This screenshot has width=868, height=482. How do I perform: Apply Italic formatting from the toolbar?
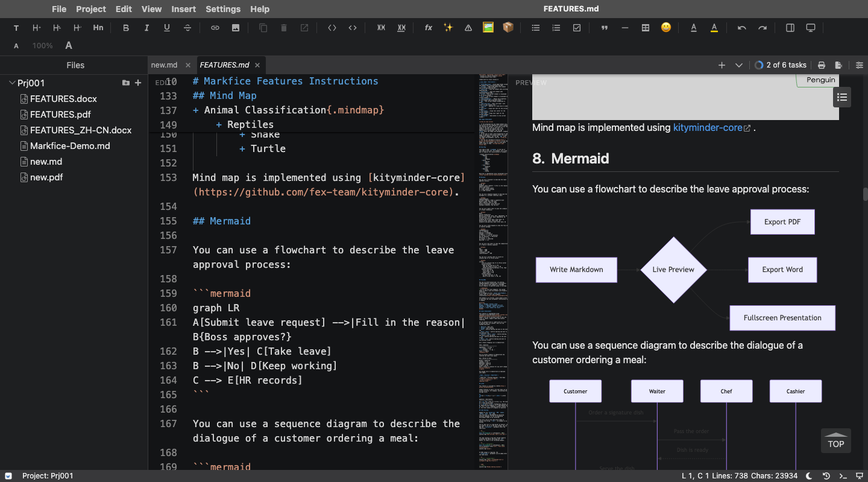(146, 28)
